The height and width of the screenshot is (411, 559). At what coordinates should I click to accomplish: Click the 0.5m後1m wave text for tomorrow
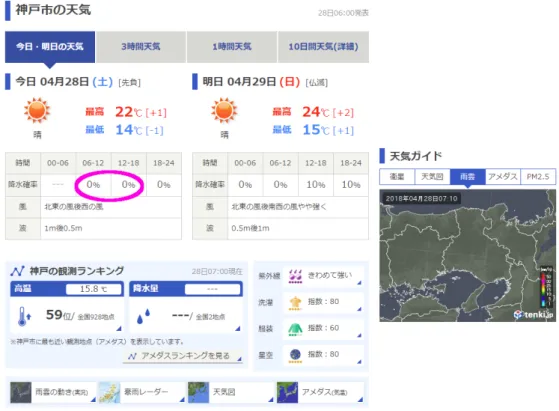click(x=250, y=228)
